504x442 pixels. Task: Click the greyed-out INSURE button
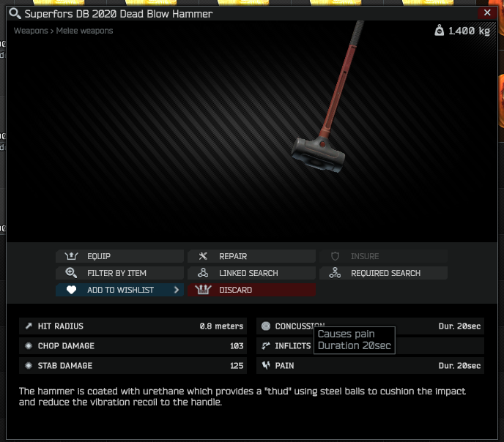click(x=383, y=256)
